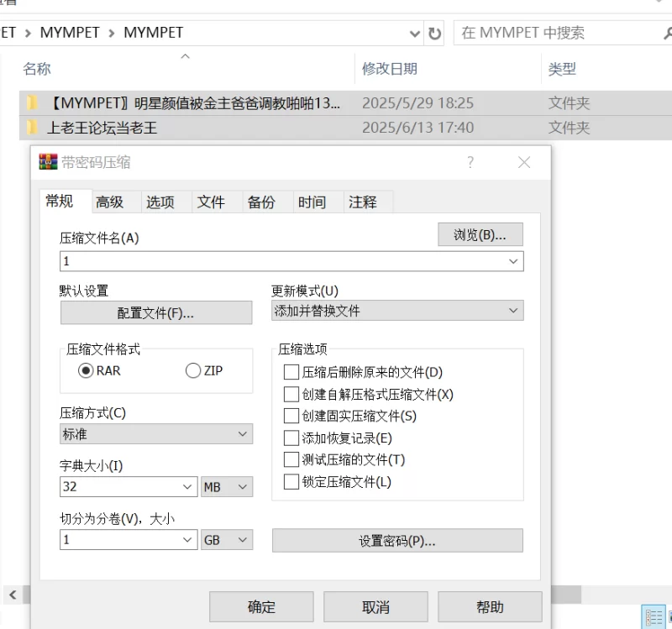Viewport: 672px width, 629px height.
Task: Open volume size unit GB dropdown
Action: [227, 540]
